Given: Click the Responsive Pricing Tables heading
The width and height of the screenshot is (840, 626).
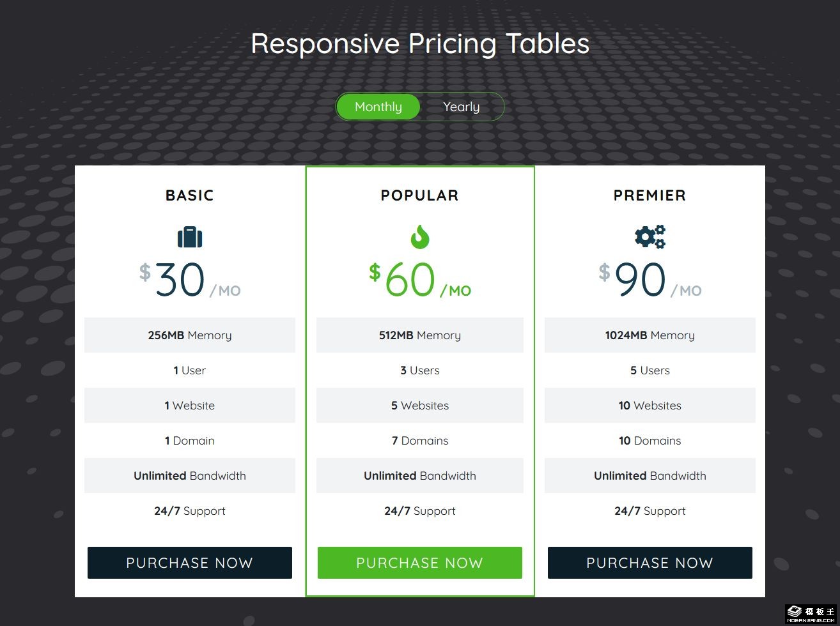Looking at the screenshot, I should click(x=420, y=43).
